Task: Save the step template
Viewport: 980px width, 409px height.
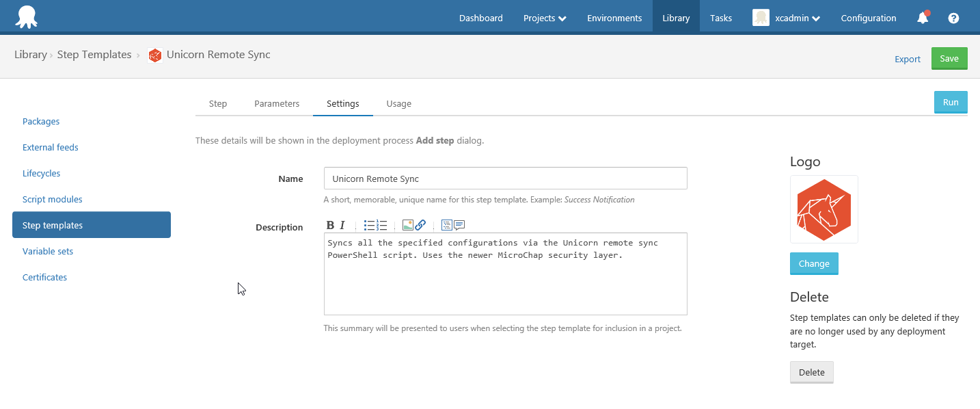Action: 949,59
